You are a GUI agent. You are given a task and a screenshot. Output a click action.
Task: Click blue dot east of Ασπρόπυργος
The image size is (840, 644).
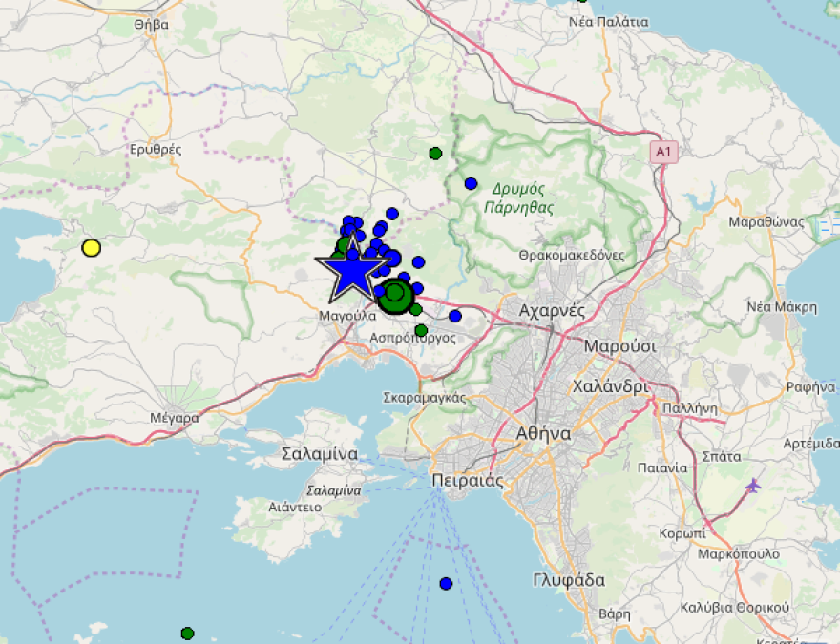coord(455,316)
